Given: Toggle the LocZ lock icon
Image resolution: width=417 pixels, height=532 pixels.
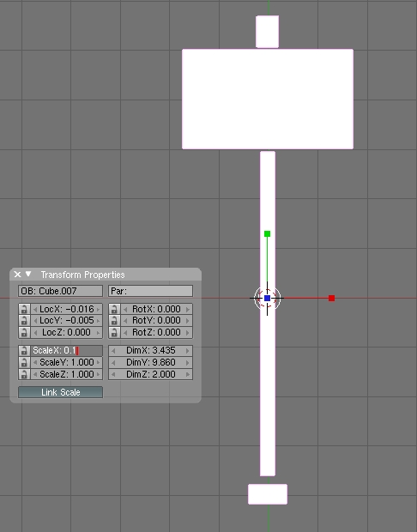Looking at the screenshot, I should pyautogui.click(x=24, y=332).
